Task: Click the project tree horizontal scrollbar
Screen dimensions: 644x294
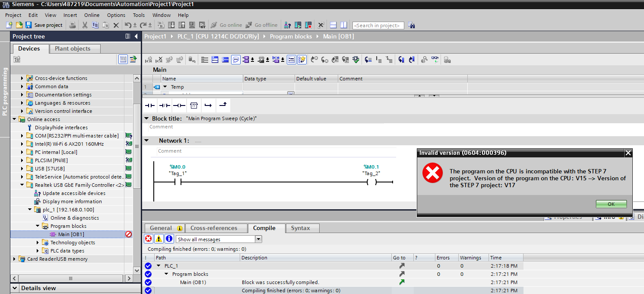Action: [71, 278]
